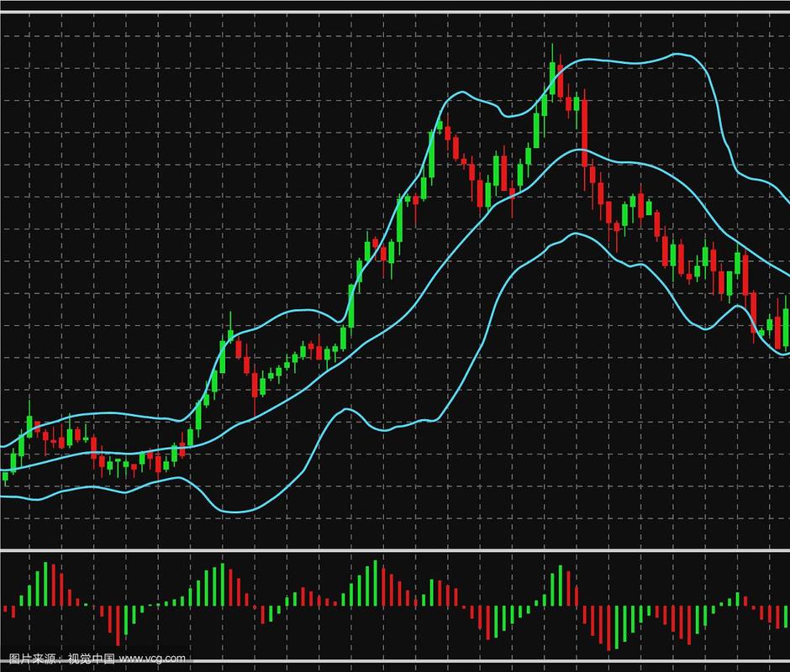Select the middle Bollinger band at its highest point

click(582, 150)
